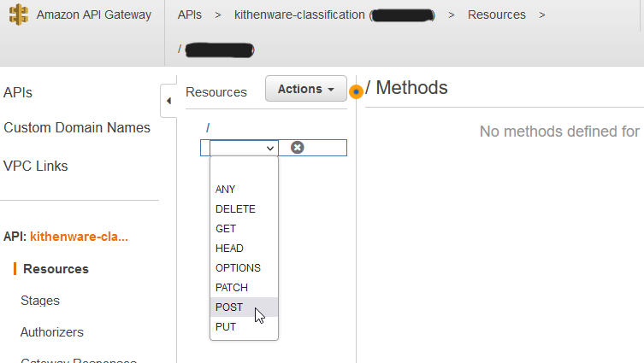Open Custom Domain Names in sidebar
Screen dimensions: 644x363
pyautogui.click(x=77, y=127)
